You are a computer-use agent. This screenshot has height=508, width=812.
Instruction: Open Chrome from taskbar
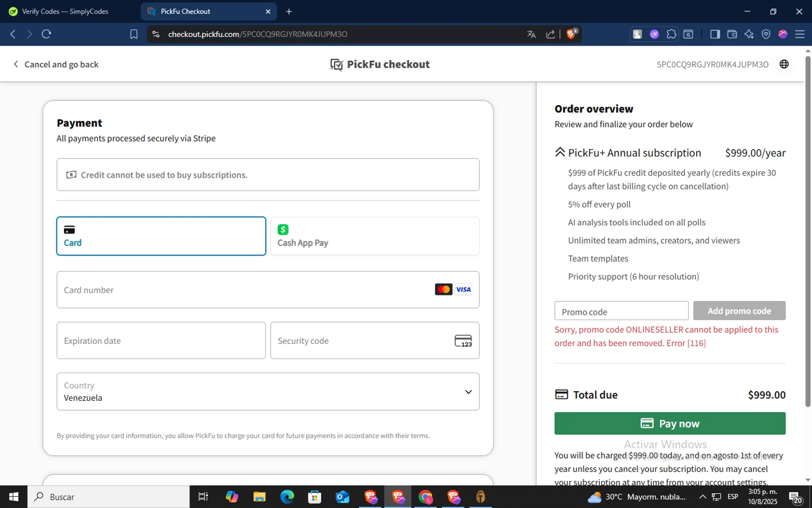click(x=425, y=497)
